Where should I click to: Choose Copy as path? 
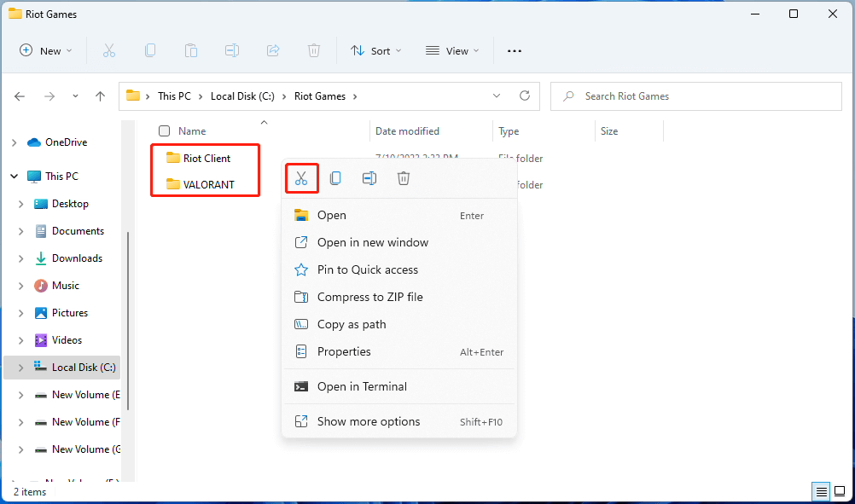point(399,324)
